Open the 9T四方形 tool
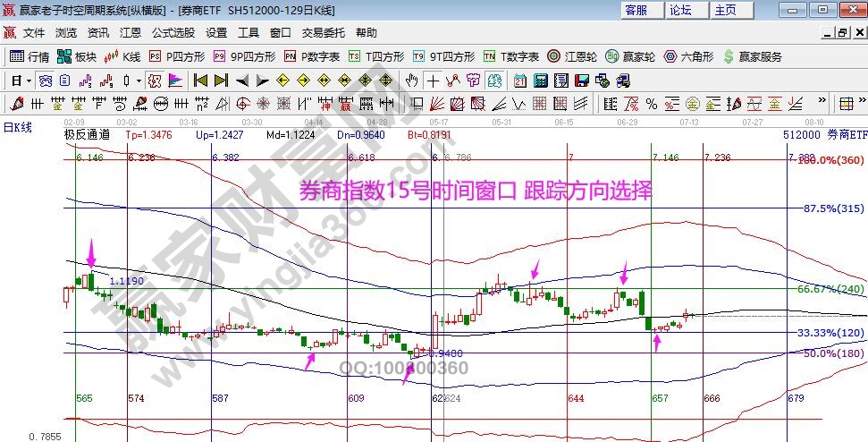Image resolution: width=868 pixels, height=442 pixels. click(443, 56)
